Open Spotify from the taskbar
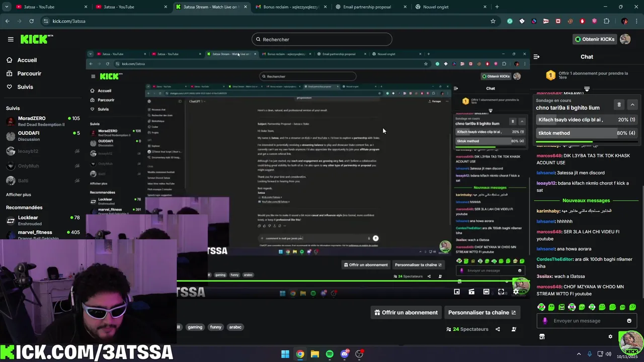The height and width of the screenshot is (362, 644). coord(330,354)
